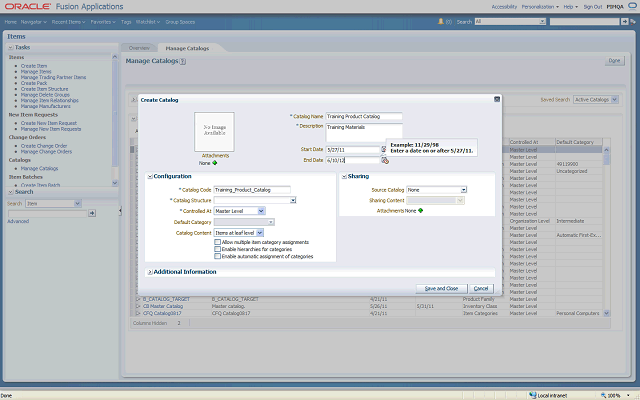
Task: Add attachment in the Sharing section
Action: pos(421,210)
